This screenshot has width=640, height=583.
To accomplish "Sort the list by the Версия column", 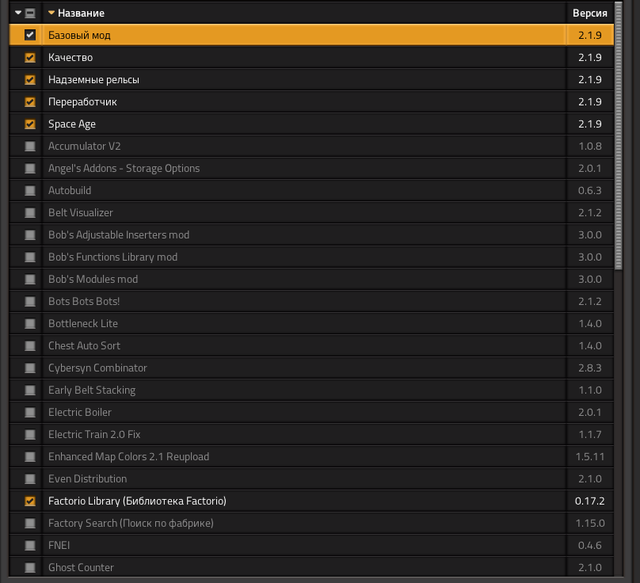I will (589, 13).
